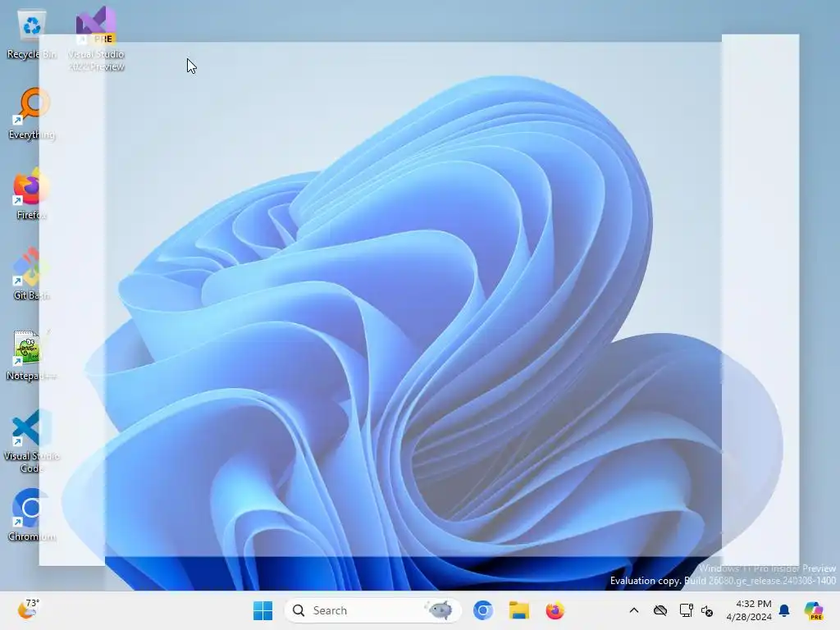Viewport: 840px width, 630px height.
Task: Click the taskbar Search box
Action: click(x=373, y=610)
